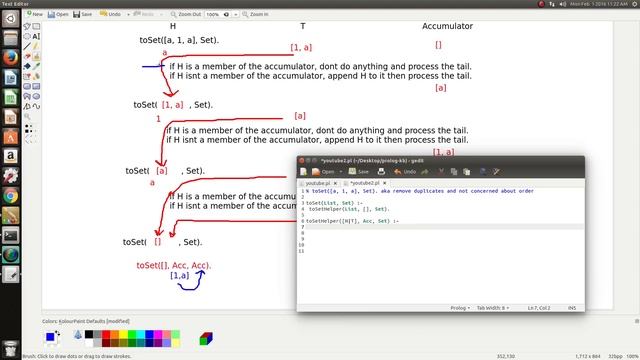Open Find in gedit toolbar
The width and height of the screenshot is (640, 360).
tap(483, 172)
